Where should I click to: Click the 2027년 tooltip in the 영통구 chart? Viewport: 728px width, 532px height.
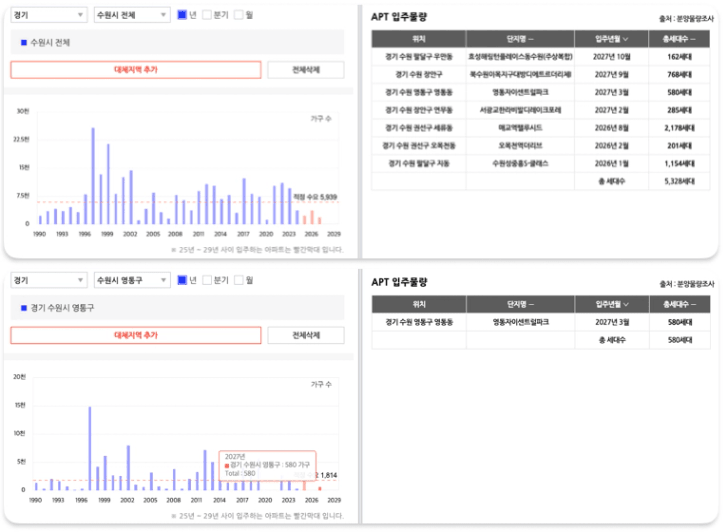click(267, 465)
